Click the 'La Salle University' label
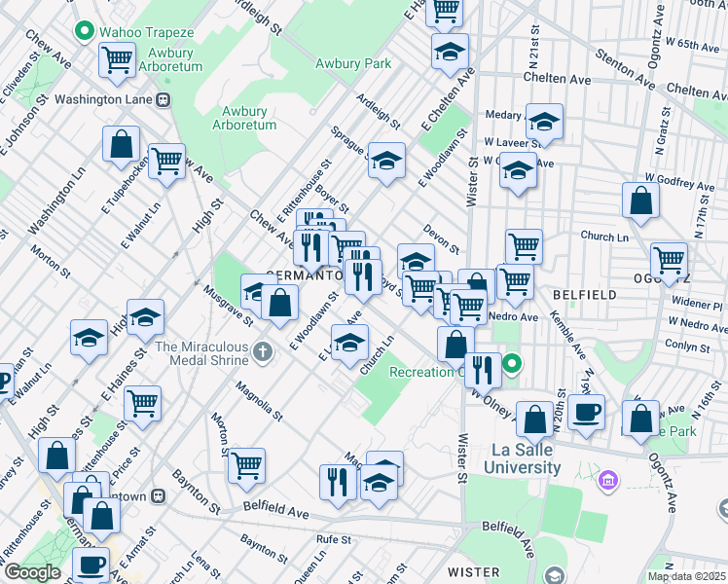 click(523, 458)
